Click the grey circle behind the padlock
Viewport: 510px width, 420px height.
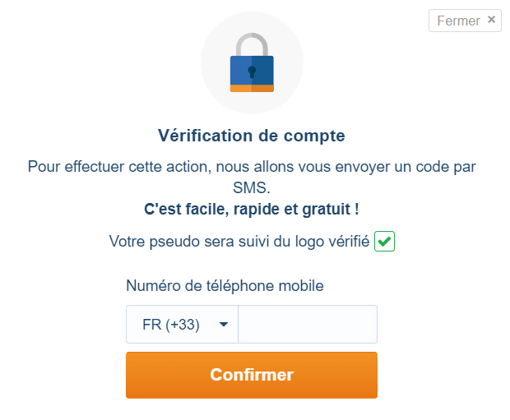pyautogui.click(x=252, y=62)
